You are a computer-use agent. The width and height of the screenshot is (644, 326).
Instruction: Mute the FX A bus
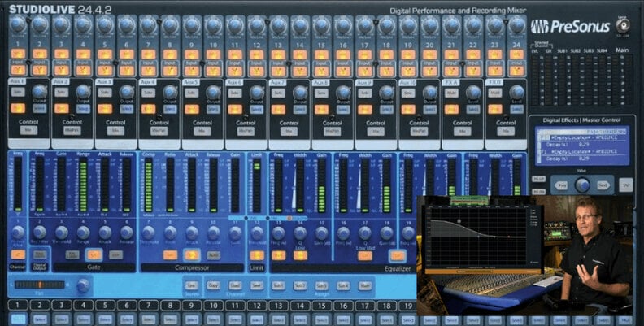point(451,93)
